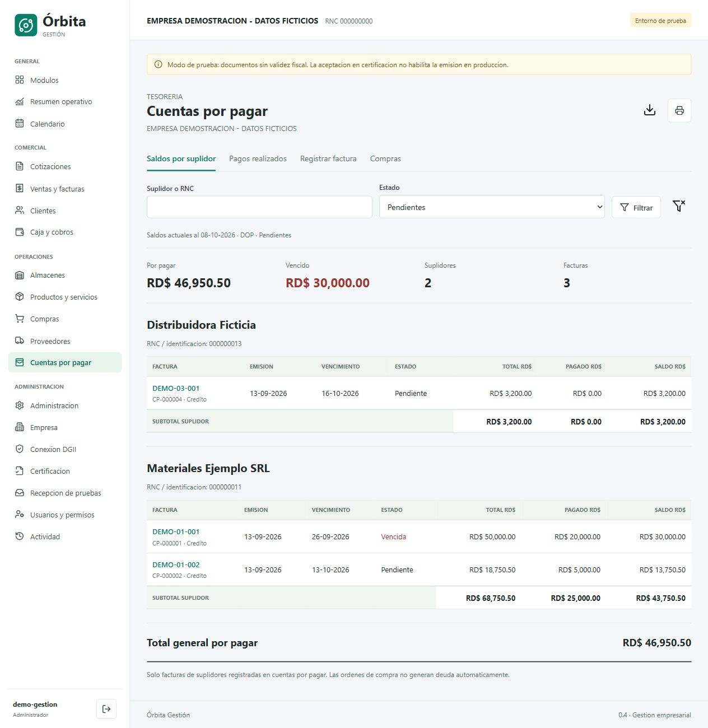Open invoice DEMO-03-001 link

[176, 388]
